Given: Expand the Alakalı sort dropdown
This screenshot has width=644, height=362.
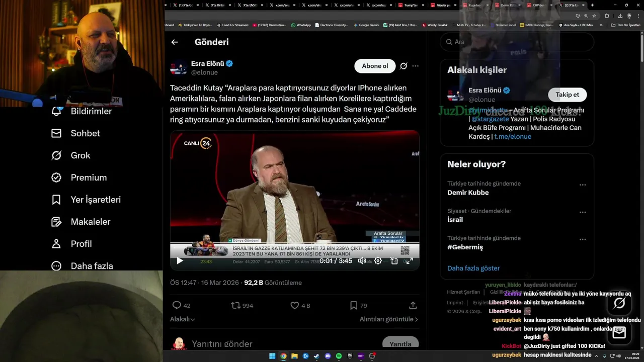Looking at the screenshot, I should click(x=183, y=319).
